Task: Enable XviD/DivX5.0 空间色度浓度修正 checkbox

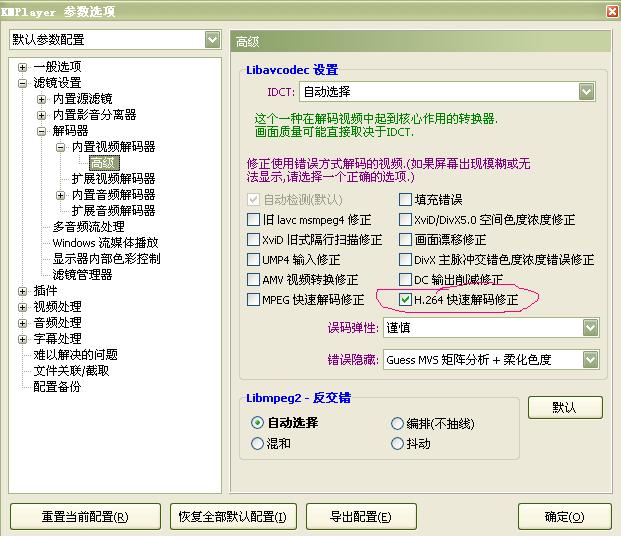Action: pos(405,219)
